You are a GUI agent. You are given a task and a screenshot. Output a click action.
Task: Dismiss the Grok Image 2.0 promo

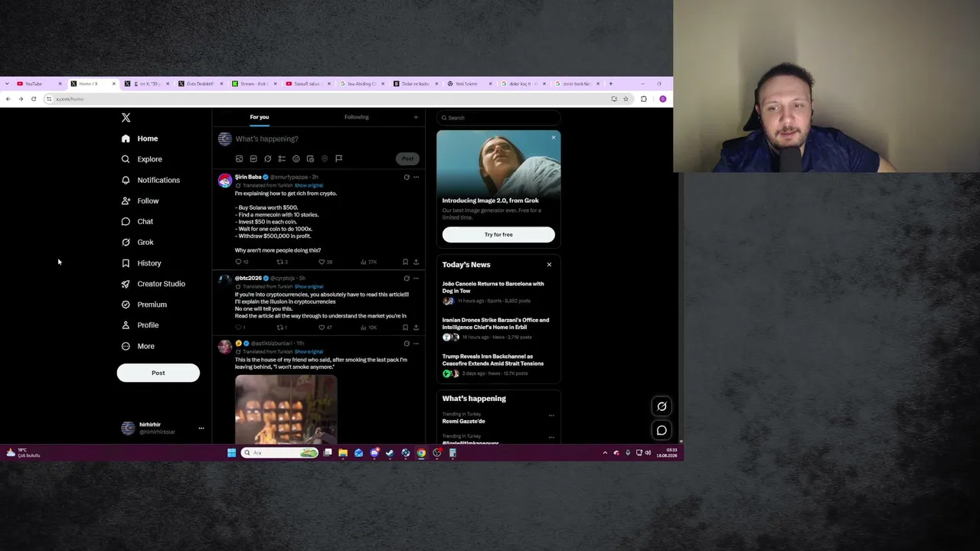point(554,138)
